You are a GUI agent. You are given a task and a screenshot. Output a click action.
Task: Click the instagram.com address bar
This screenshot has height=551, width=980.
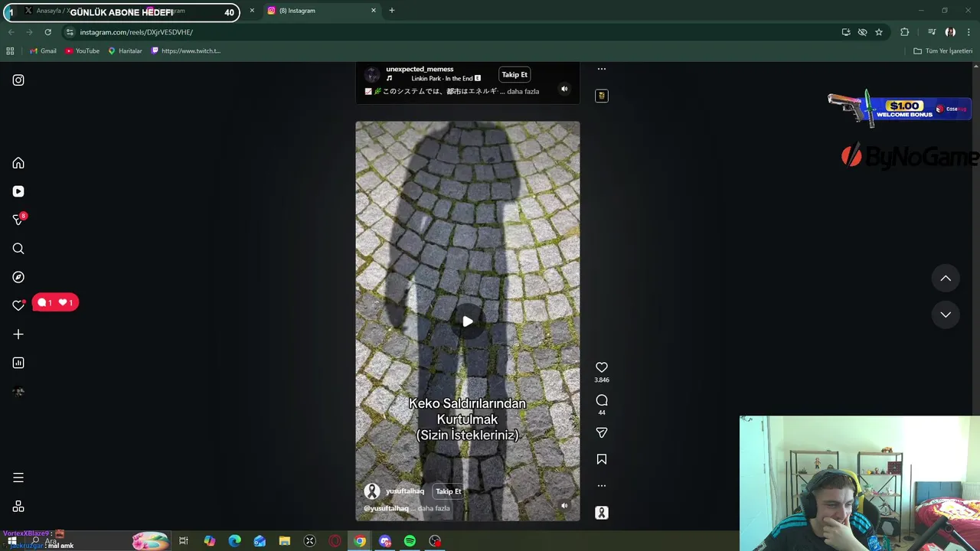tap(452, 32)
